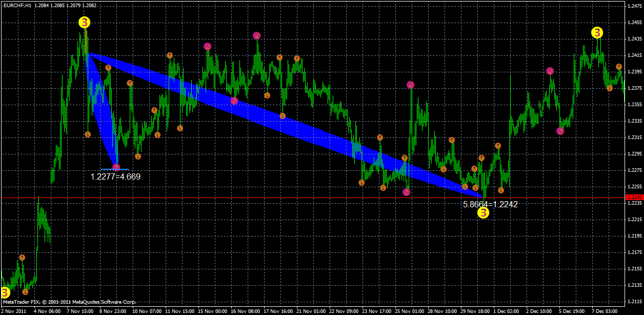Click the "2 Nov 2011" date label on the time axis

[x=15, y=310]
